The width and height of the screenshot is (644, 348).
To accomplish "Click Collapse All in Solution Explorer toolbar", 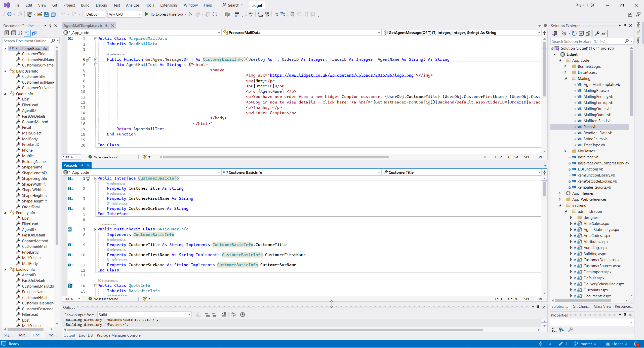I will tap(581, 33).
